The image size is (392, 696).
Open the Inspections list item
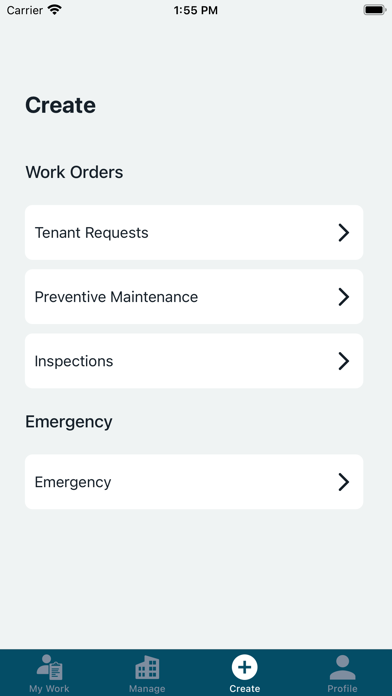(x=194, y=361)
